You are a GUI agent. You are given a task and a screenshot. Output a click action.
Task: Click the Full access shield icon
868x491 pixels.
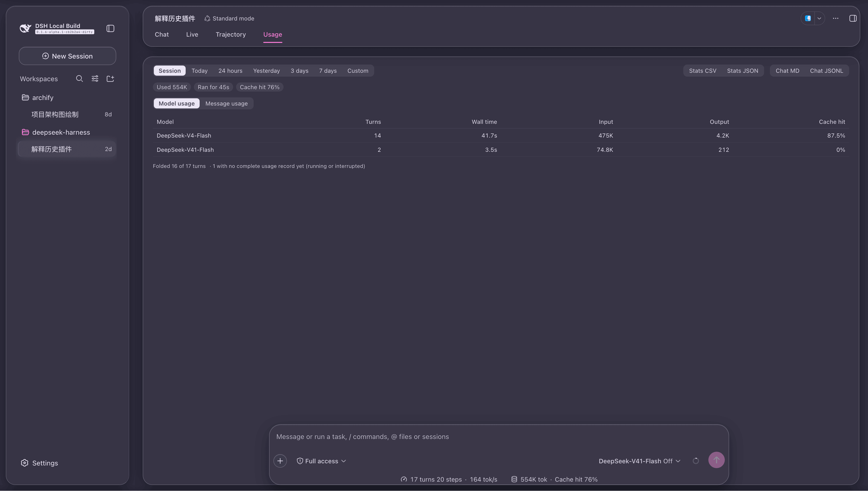(300, 461)
